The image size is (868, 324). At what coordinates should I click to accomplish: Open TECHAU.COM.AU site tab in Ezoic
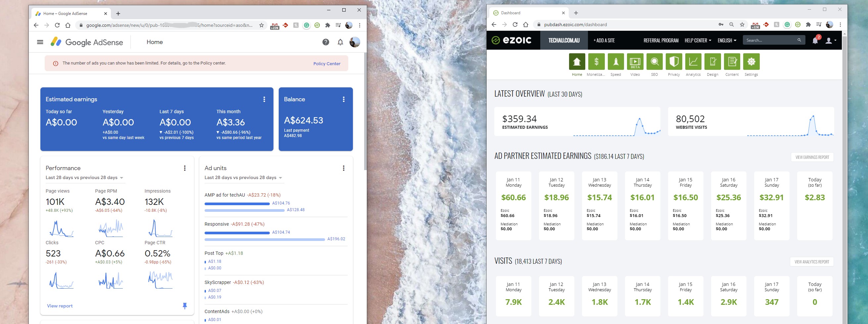(x=564, y=40)
